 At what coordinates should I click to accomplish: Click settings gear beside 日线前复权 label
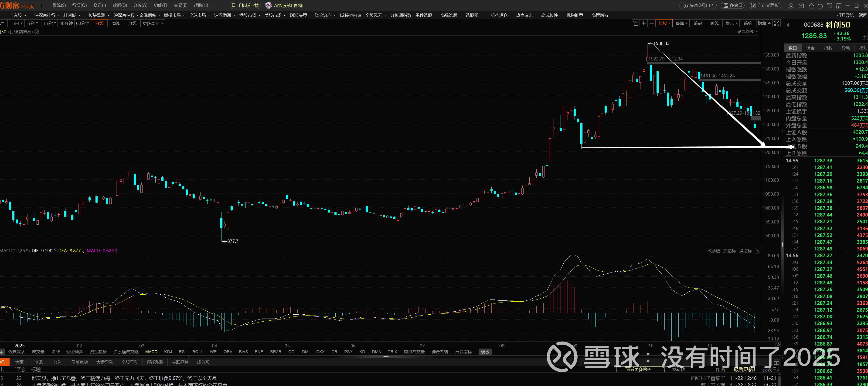point(37,32)
